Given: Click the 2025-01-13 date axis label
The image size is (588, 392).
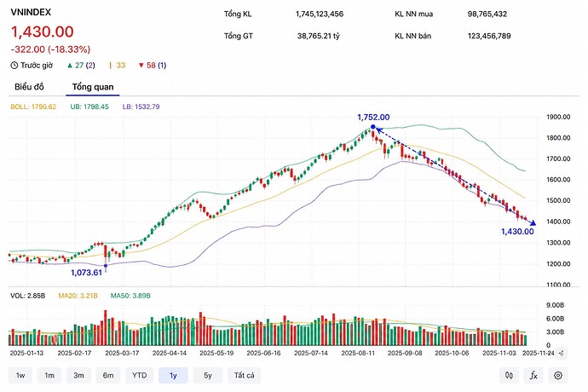Looking at the screenshot, I should tap(26, 353).
